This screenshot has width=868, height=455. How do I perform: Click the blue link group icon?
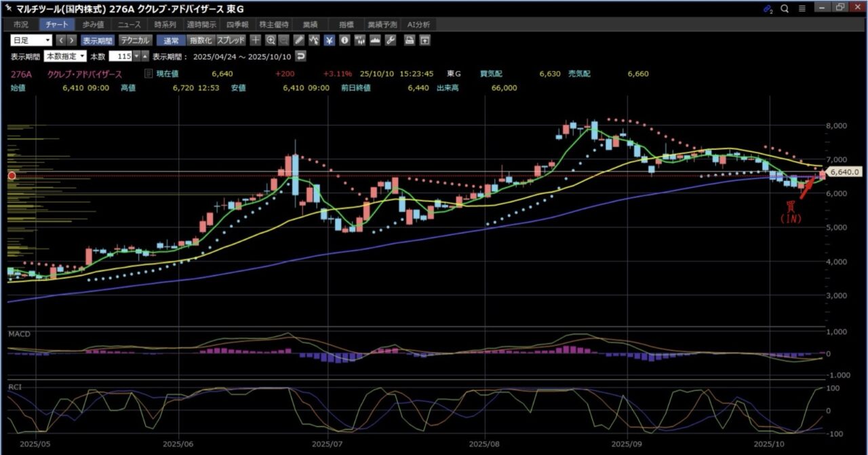[767, 8]
